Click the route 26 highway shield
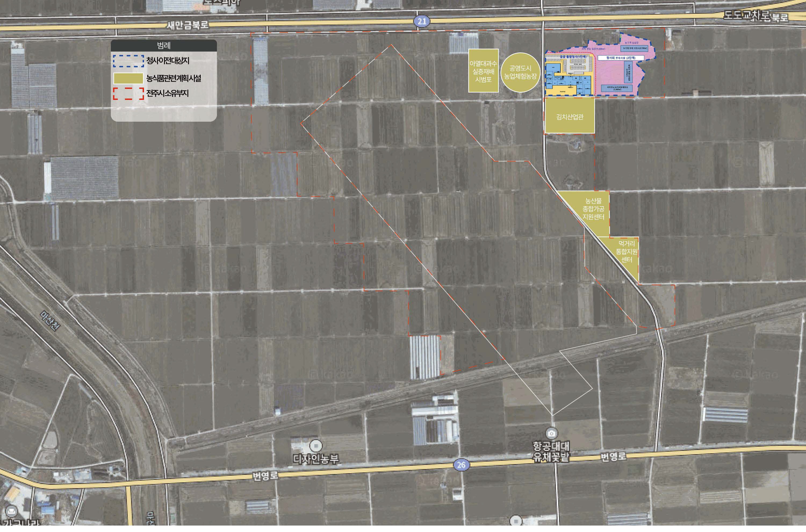This screenshot has height=532, width=806. (461, 465)
